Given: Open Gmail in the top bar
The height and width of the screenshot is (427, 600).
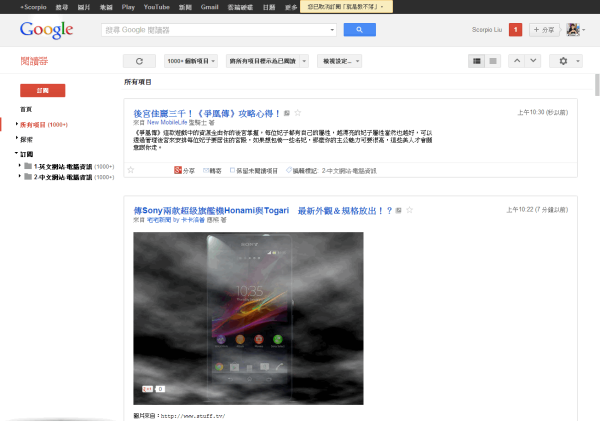Looking at the screenshot, I should pos(209,7).
